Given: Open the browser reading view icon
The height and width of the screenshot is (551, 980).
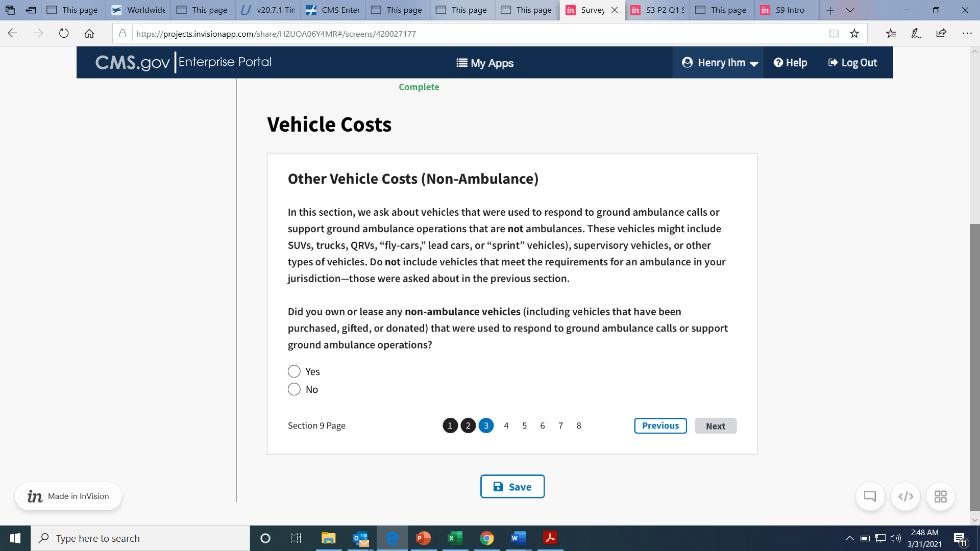Looking at the screenshot, I should click(834, 34).
